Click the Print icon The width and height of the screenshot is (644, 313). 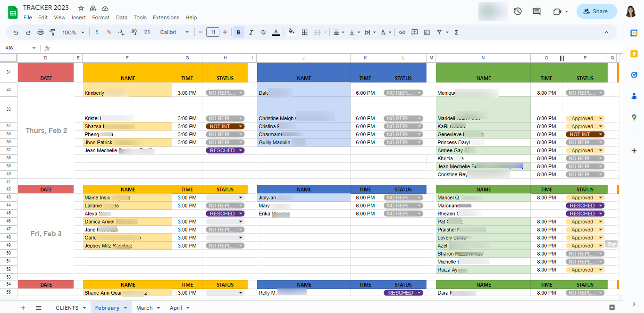tap(40, 33)
